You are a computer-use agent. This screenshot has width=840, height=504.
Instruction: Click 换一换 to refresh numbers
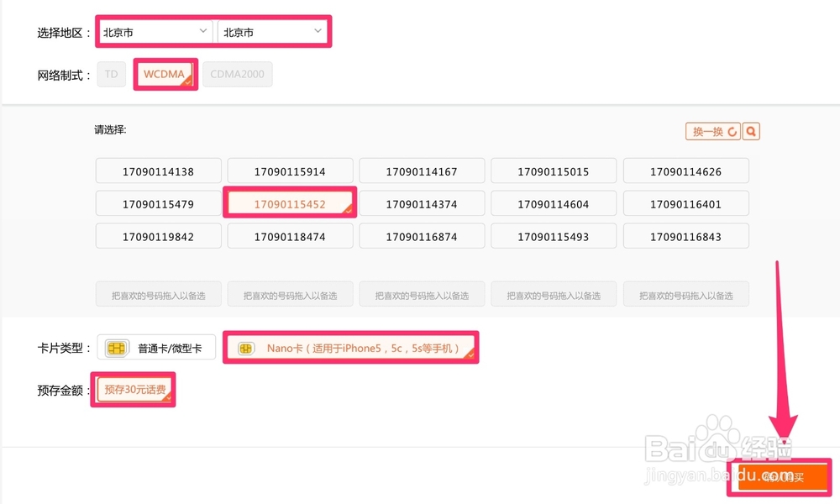point(713,131)
